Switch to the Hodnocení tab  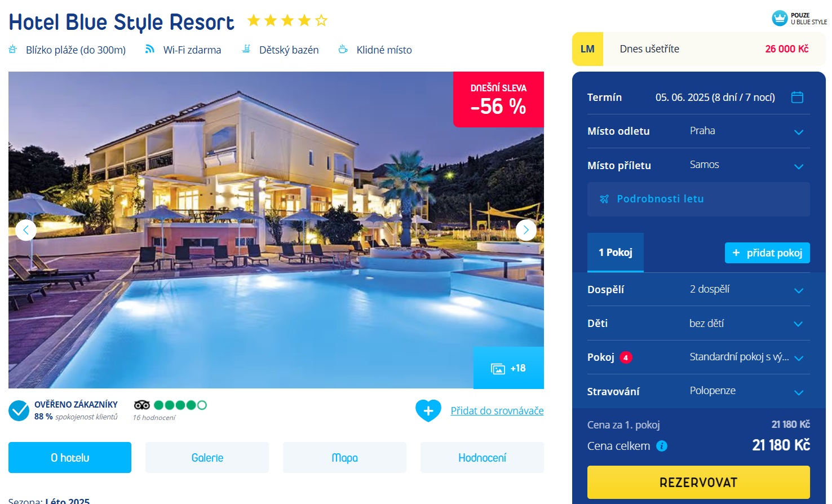pos(482,458)
